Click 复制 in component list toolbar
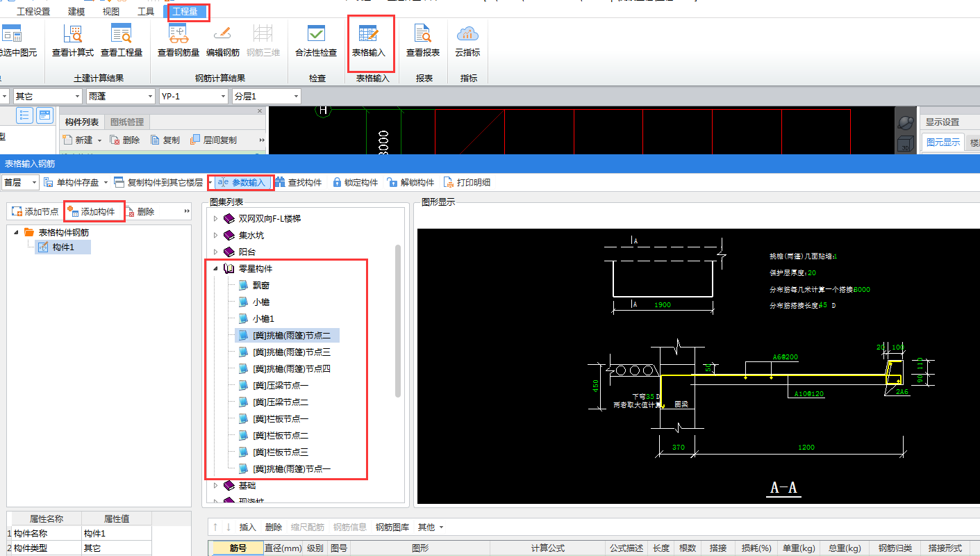Screen dimensions: 980x556 165,140
